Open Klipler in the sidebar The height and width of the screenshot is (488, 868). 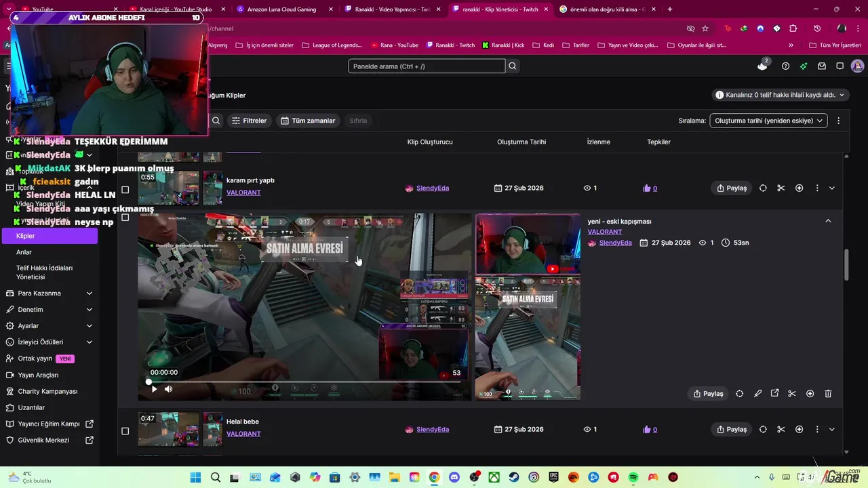click(x=49, y=236)
